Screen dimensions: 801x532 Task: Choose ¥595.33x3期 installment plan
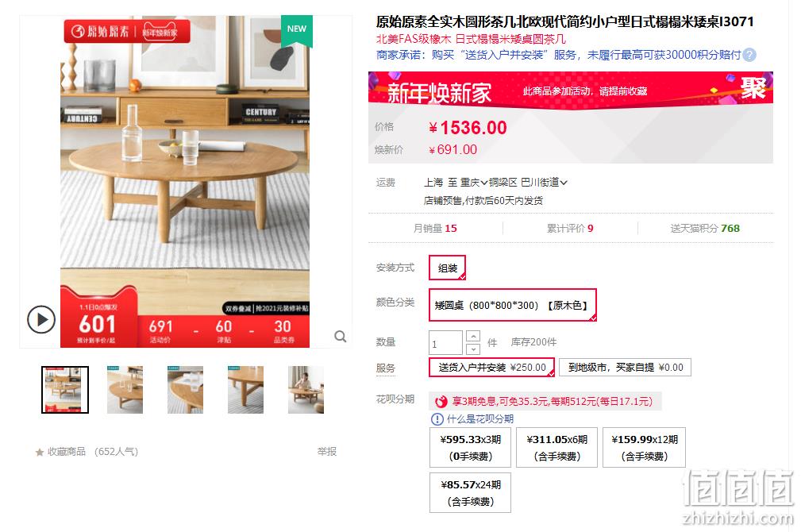click(x=471, y=448)
